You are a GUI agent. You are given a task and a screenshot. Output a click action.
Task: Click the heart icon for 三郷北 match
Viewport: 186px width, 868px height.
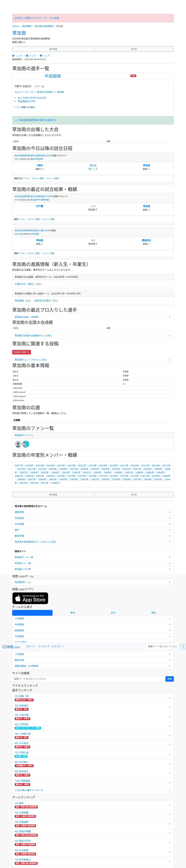coord(24,178)
